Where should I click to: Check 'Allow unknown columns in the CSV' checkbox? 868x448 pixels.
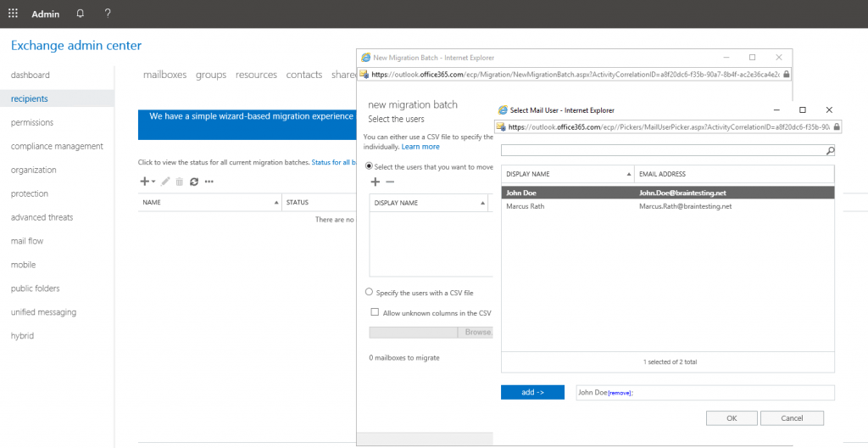click(x=375, y=312)
